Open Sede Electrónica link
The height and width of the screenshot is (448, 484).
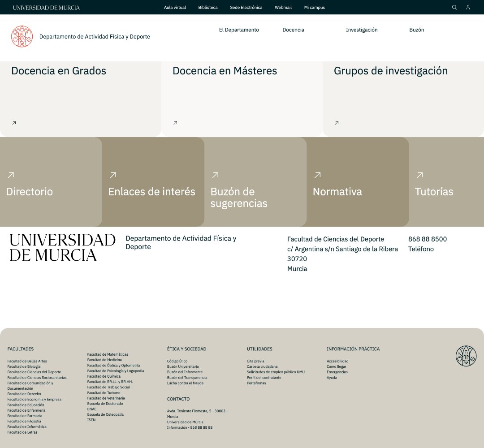coord(246,8)
